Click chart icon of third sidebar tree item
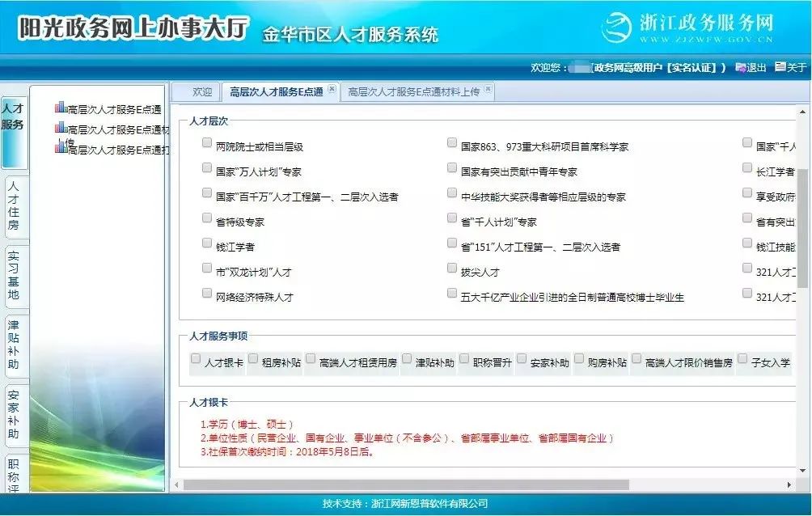Screen dimensions: 812x516 [x=61, y=146]
